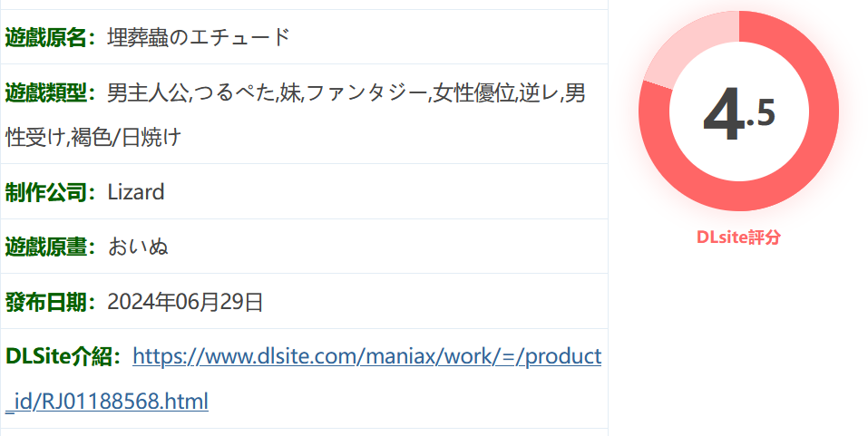Screen dimensions: 868x436
Task: Click the 4.5 rating score number
Action: click(x=739, y=114)
